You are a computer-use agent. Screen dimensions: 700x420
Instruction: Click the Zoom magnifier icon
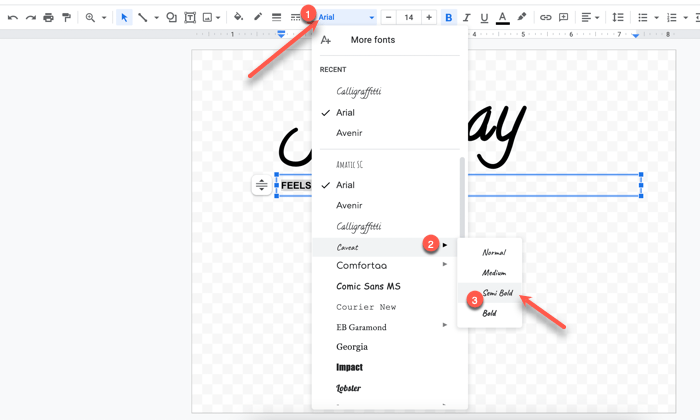point(90,17)
